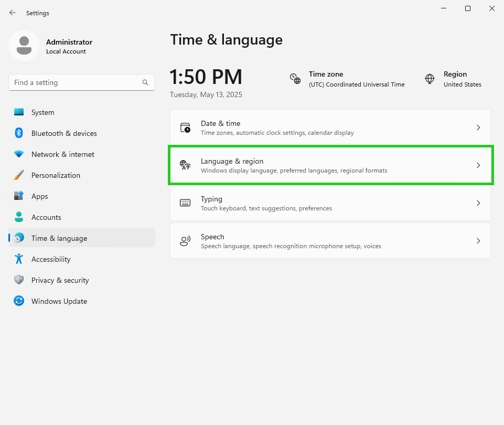Open Typing settings row
Screen dimensions: 504x425
pos(330,203)
